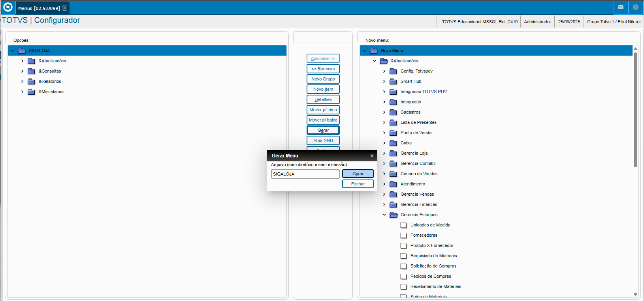
Task: Click the Smart Hub folder icon
Action: pos(393,81)
